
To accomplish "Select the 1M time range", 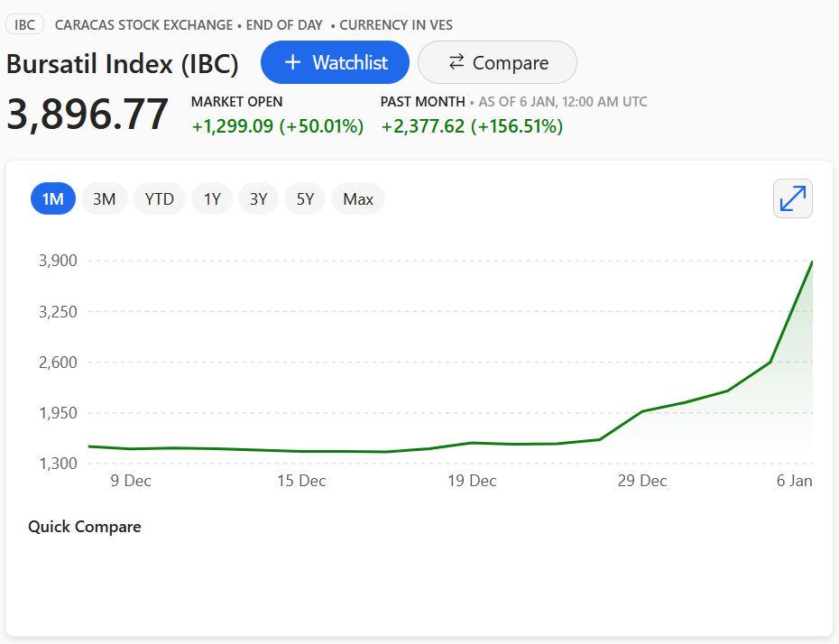I will [x=53, y=198].
